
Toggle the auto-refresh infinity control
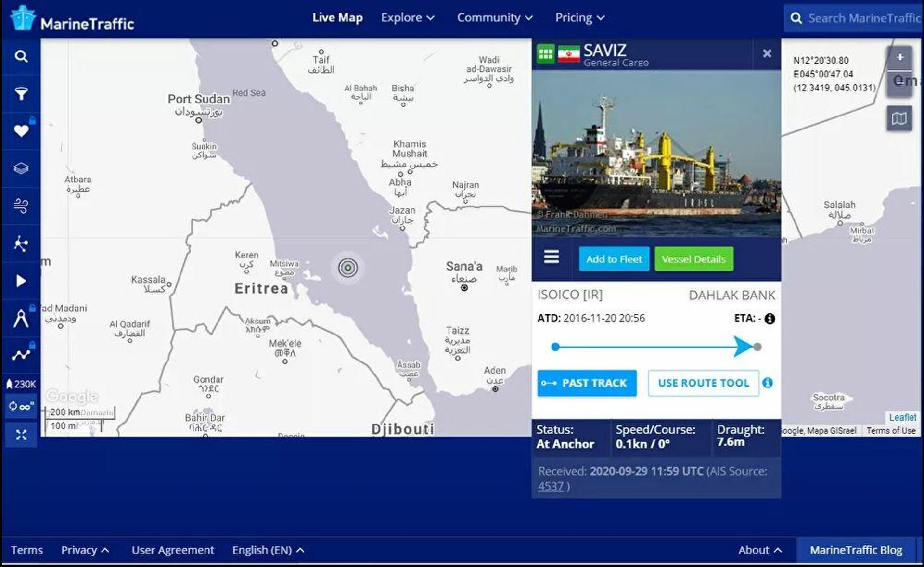point(21,406)
